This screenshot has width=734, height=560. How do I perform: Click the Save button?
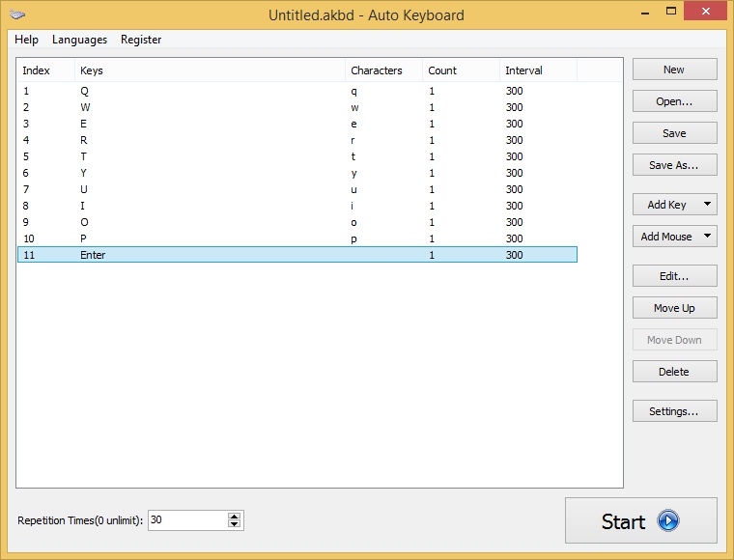(x=674, y=133)
